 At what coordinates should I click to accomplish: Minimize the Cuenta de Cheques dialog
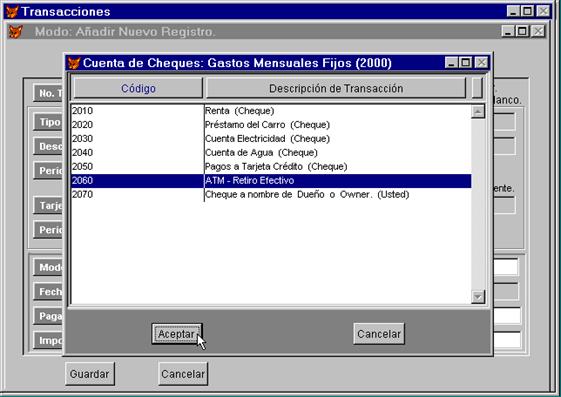pos(451,63)
